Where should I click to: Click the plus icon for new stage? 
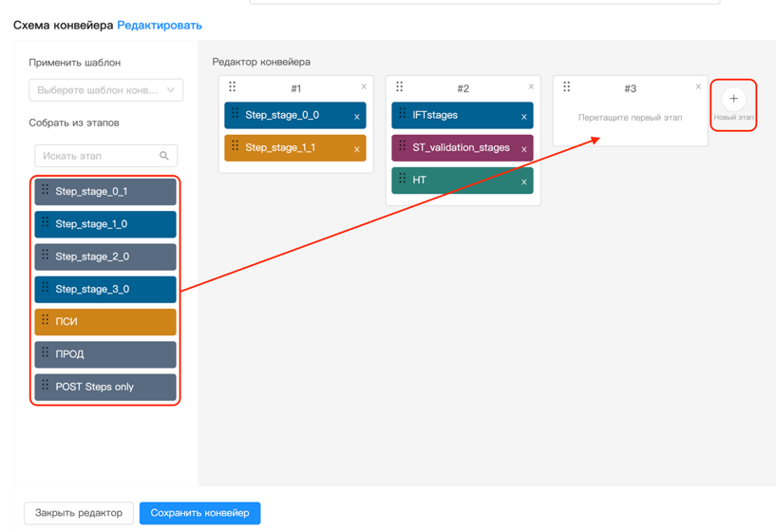[733, 99]
